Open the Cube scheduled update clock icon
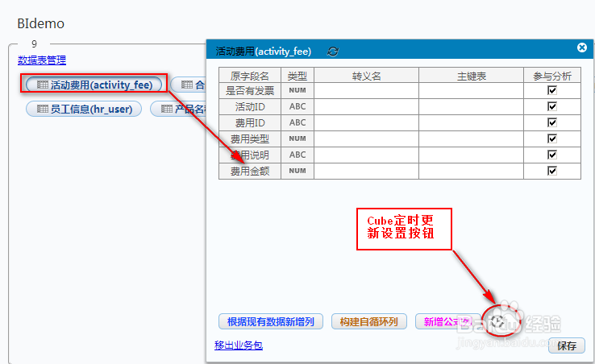 (497, 322)
